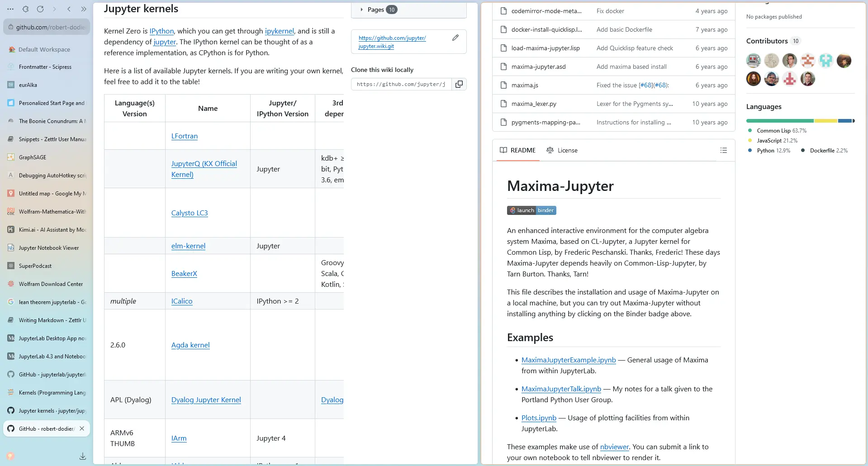
Task: Switch to SuperPodcast tab
Action: coord(47,266)
